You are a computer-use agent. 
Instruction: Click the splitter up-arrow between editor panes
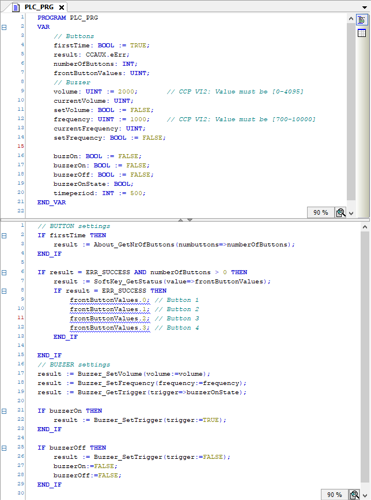(180, 220)
